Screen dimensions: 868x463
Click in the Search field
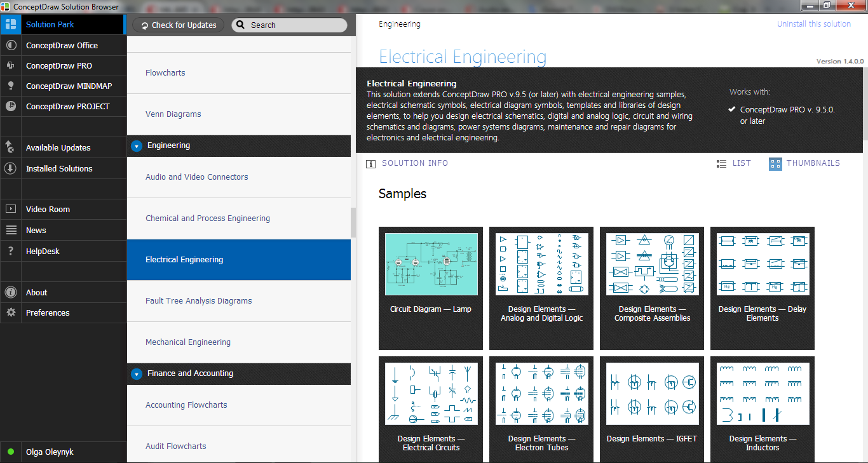point(289,25)
